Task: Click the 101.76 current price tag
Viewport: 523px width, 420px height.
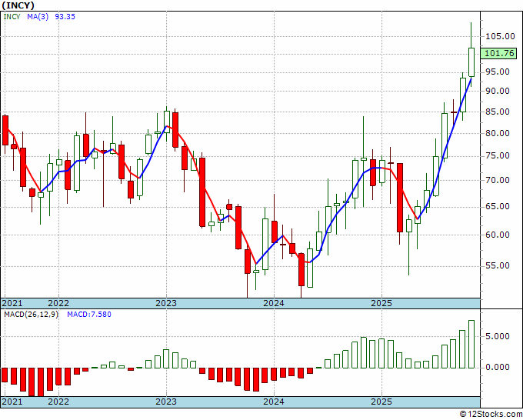Action: click(x=499, y=53)
